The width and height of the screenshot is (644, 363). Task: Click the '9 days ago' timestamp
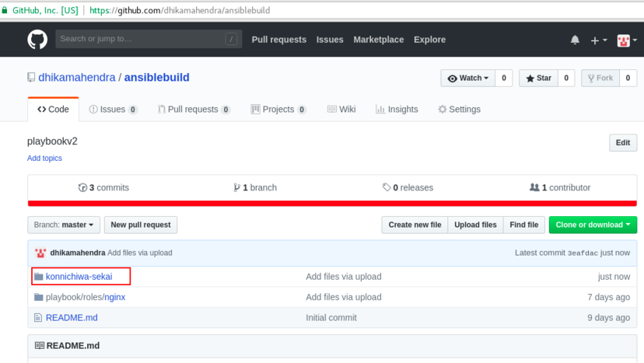tap(609, 318)
